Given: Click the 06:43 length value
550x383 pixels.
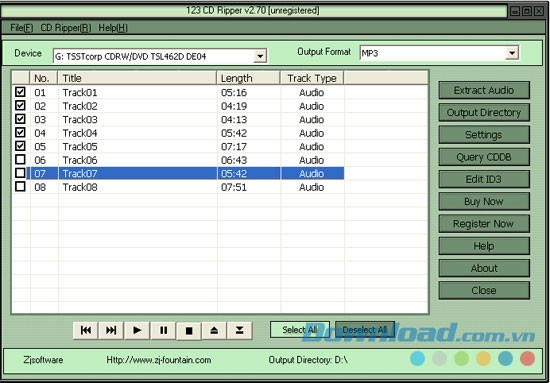Looking at the screenshot, I should [234, 160].
